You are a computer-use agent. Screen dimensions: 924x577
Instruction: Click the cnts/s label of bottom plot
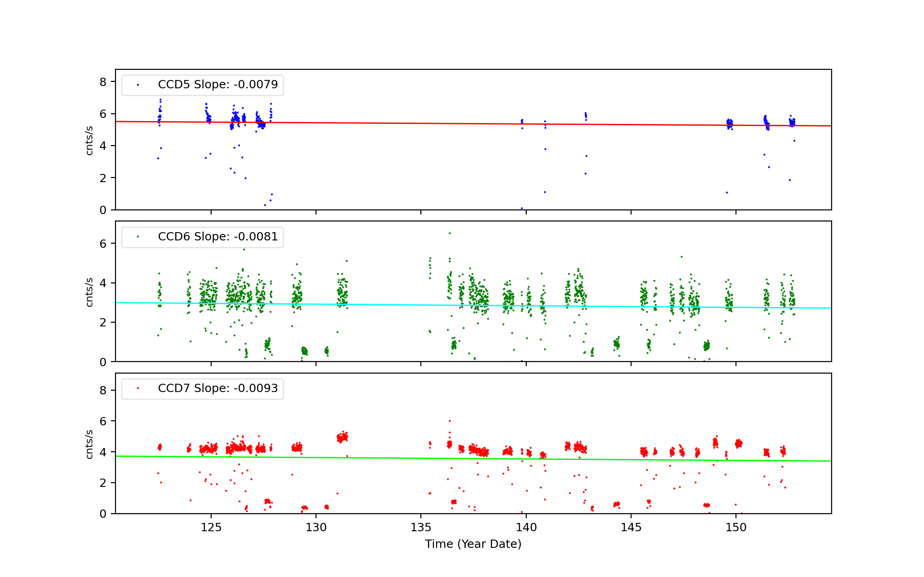coord(90,444)
